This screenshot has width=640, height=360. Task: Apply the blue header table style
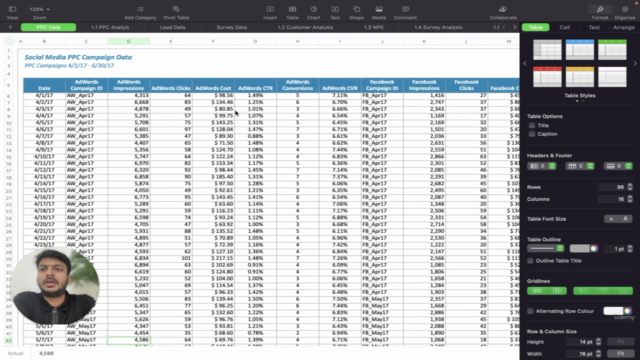580,50
